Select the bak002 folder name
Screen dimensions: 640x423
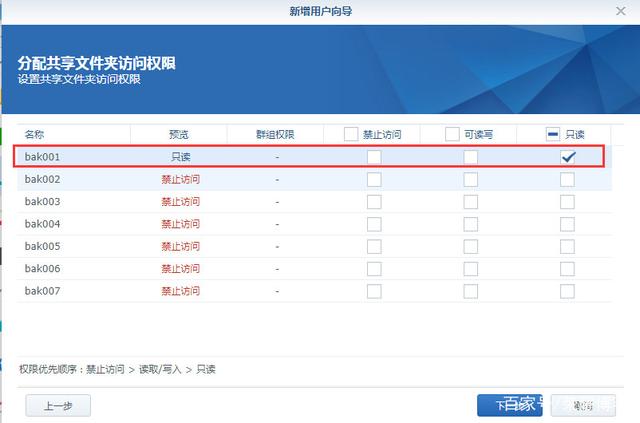(x=42, y=179)
